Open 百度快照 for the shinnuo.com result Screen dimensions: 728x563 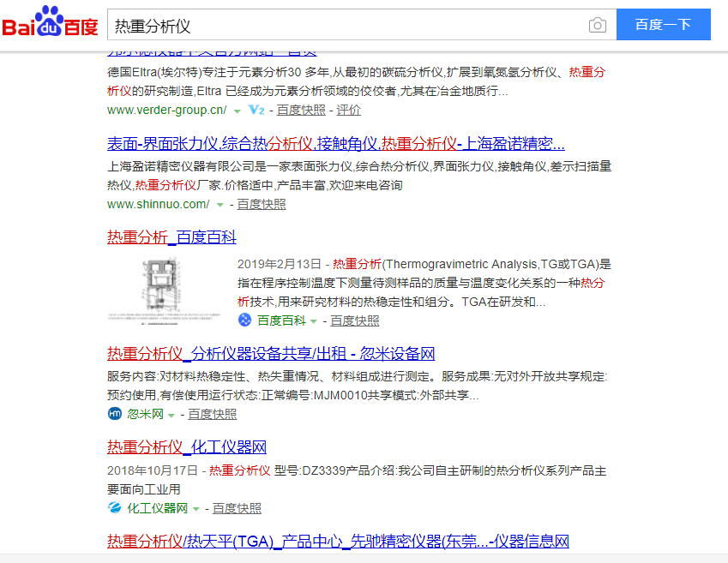click(262, 204)
